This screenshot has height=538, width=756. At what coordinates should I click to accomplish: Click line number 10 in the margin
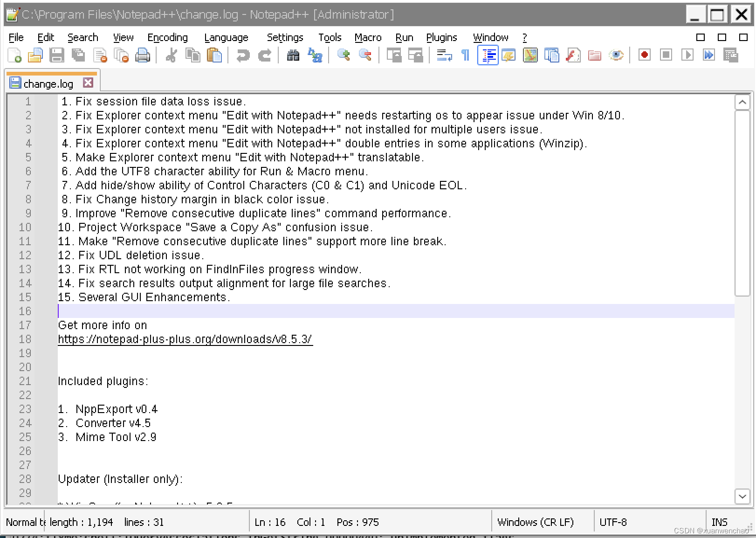[25, 227]
